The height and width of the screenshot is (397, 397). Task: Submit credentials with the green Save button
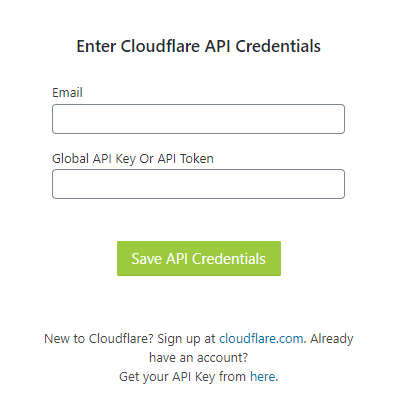199,259
